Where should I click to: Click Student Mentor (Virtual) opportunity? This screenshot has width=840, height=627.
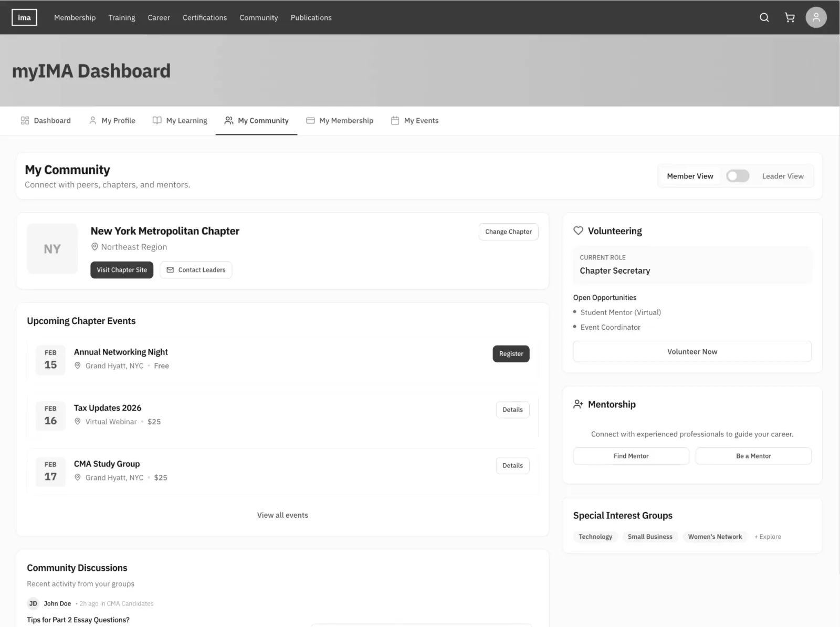click(621, 312)
